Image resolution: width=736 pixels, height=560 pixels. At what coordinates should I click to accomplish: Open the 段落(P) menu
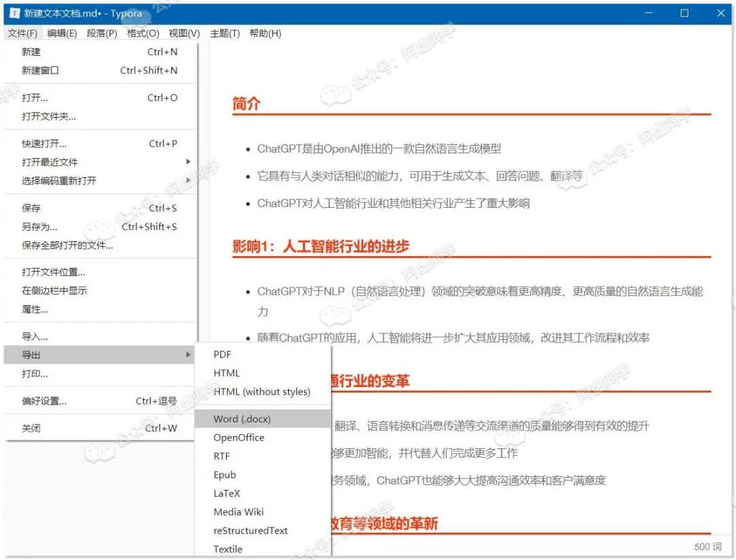click(102, 33)
